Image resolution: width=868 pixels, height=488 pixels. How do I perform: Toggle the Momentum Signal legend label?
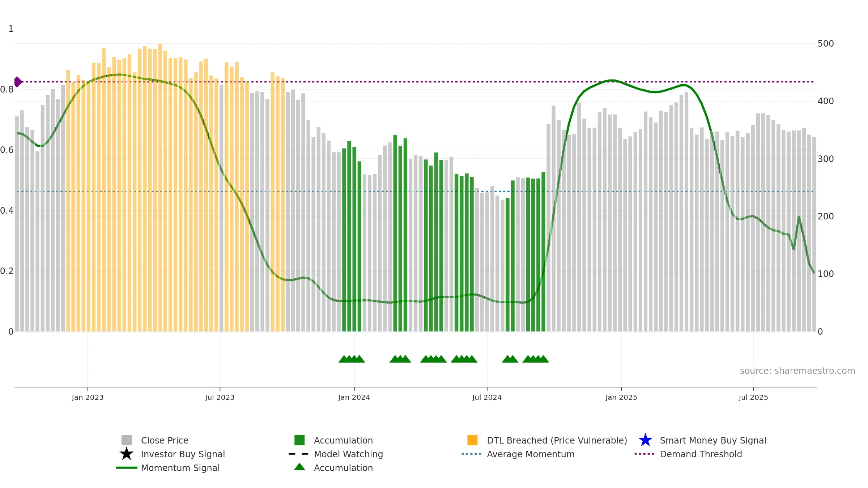(180, 468)
